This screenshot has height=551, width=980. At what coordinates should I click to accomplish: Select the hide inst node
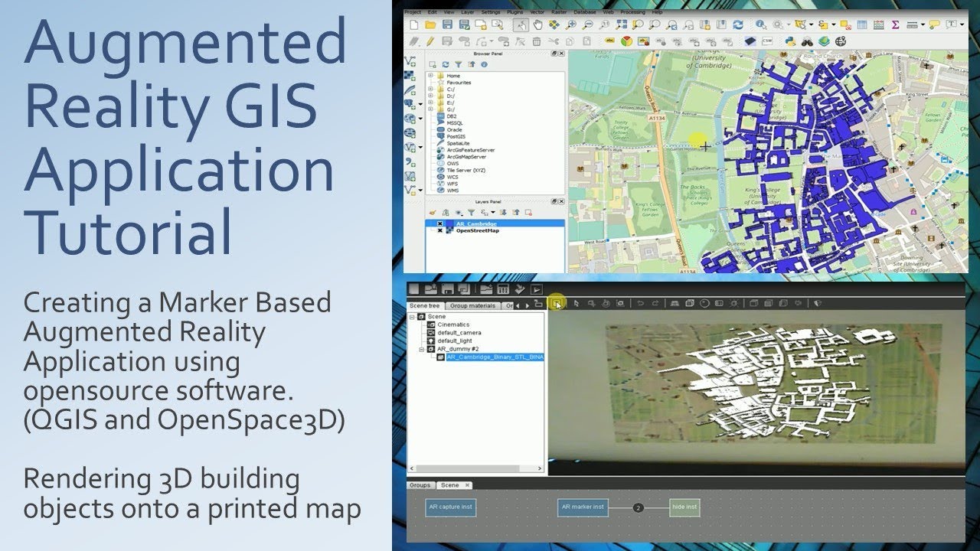[x=684, y=507]
